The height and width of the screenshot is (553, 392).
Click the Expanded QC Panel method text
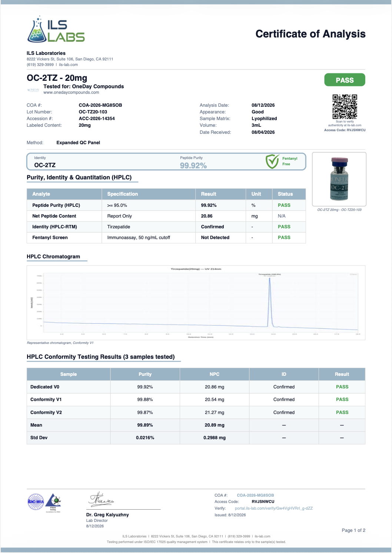tap(78, 143)
